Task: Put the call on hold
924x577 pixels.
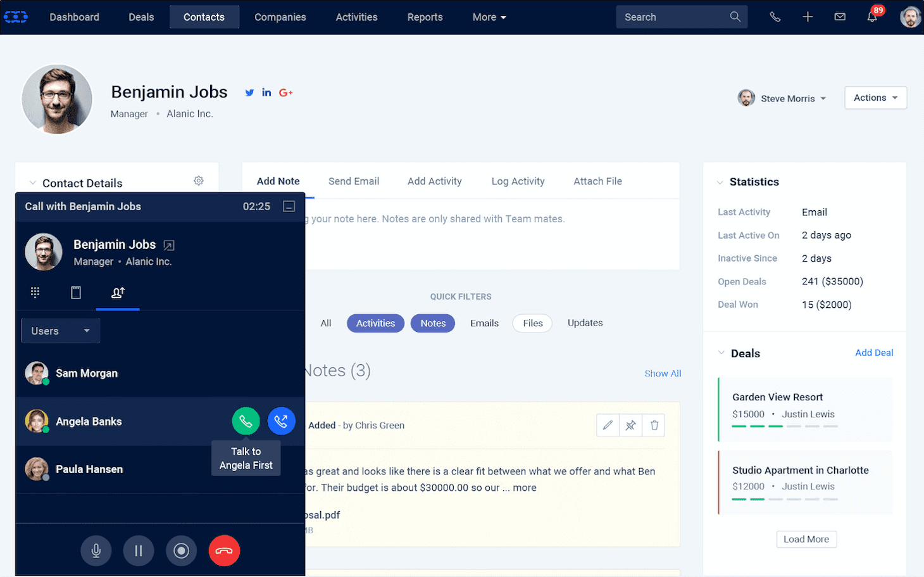Action: coord(139,550)
